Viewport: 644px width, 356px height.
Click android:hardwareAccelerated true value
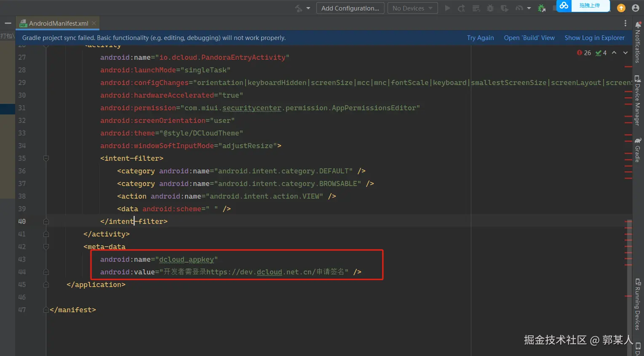[x=231, y=95]
